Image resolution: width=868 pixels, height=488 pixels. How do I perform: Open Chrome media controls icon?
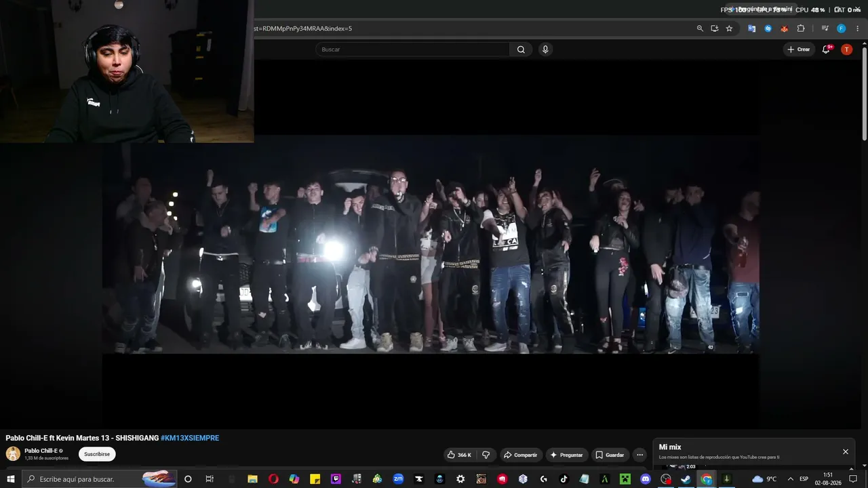825,28
